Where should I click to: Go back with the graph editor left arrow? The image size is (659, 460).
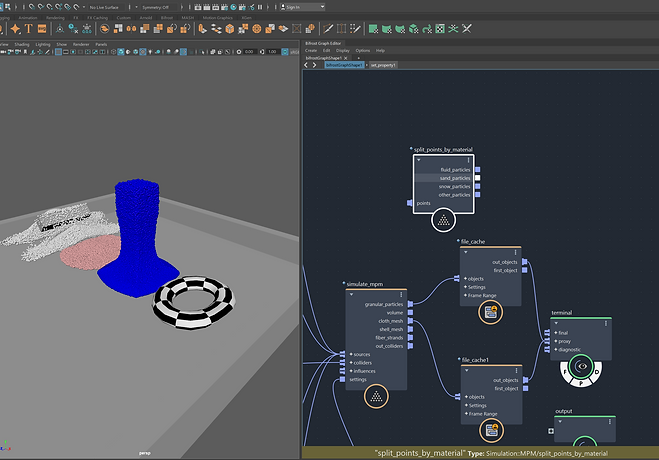306,65
